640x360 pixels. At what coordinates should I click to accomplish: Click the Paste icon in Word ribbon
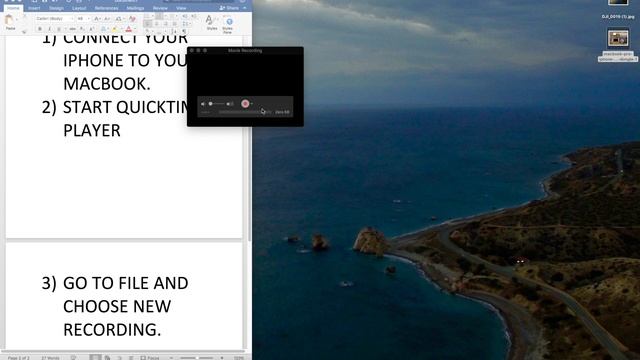[x=9, y=19]
